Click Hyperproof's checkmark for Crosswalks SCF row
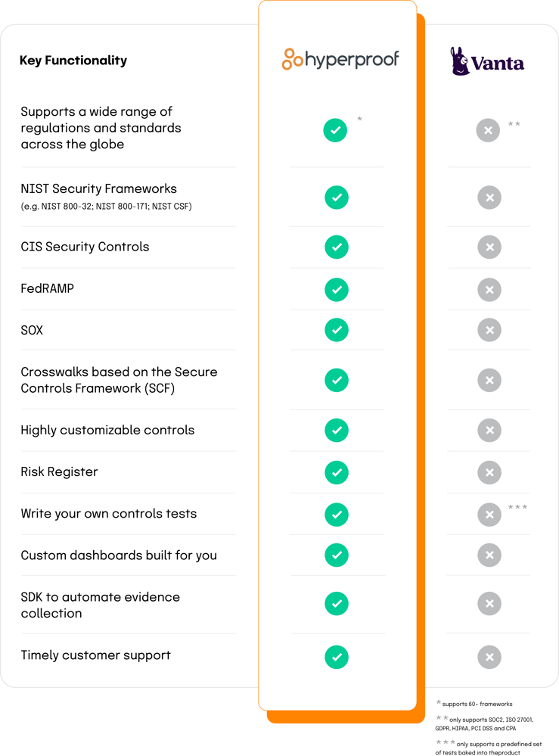Viewport: 559px width, 756px height. 337,380
